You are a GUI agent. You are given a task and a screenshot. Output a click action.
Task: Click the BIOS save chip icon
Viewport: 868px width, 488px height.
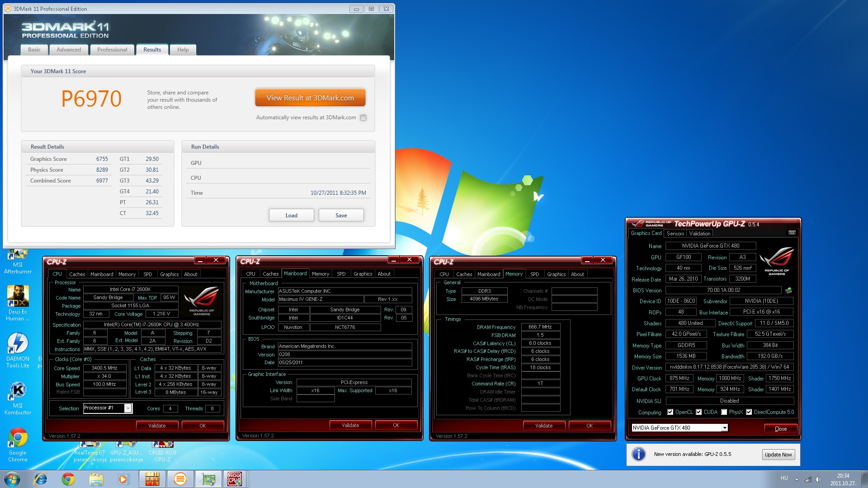788,290
